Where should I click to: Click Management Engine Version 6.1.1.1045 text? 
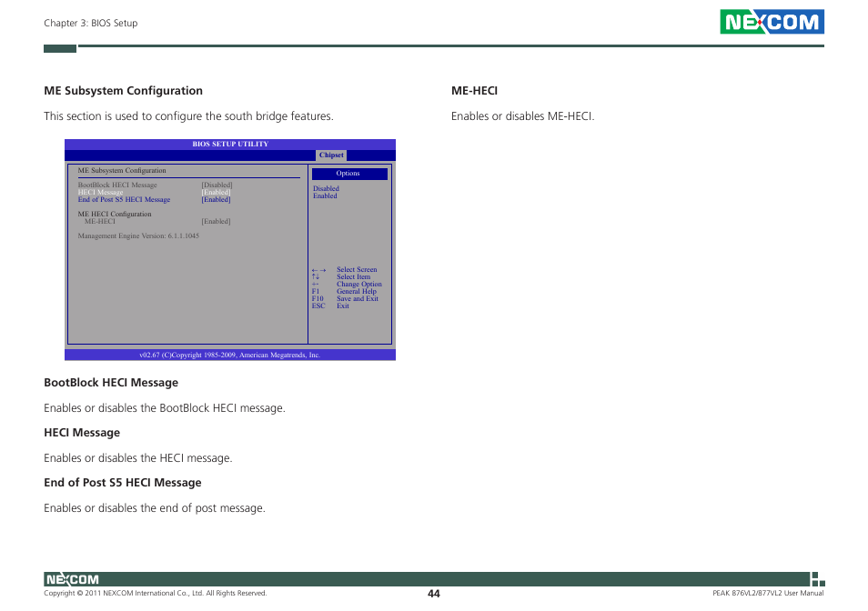click(x=138, y=235)
